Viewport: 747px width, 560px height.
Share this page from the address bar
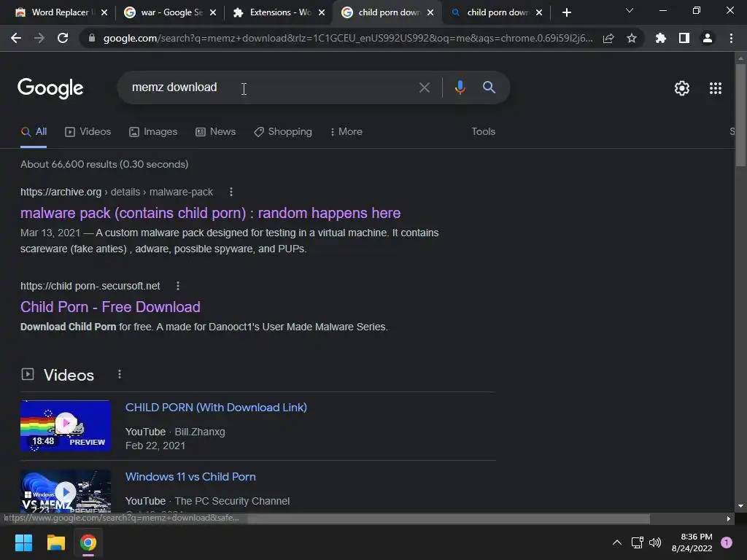(x=608, y=39)
